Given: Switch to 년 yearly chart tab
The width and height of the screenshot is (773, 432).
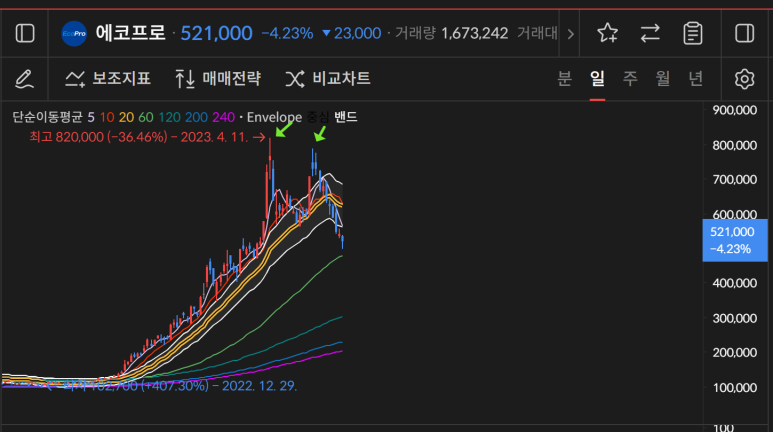Looking at the screenshot, I should (696, 78).
